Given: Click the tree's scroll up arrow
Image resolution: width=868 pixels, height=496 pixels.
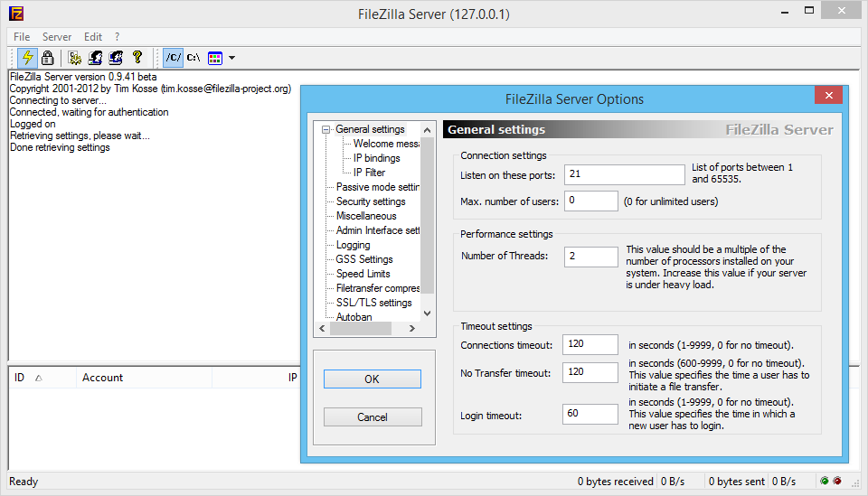Looking at the screenshot, I should [427, 130].
